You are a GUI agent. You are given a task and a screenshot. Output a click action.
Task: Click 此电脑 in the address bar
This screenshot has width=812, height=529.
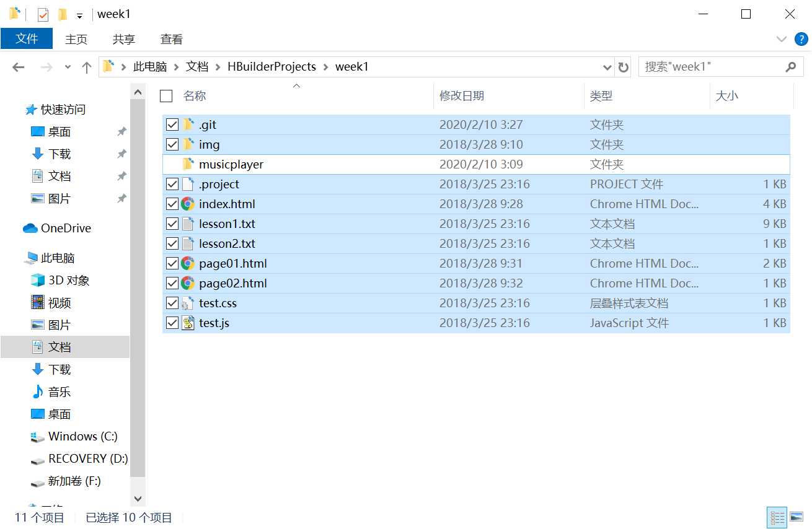(x=150, y=67)
